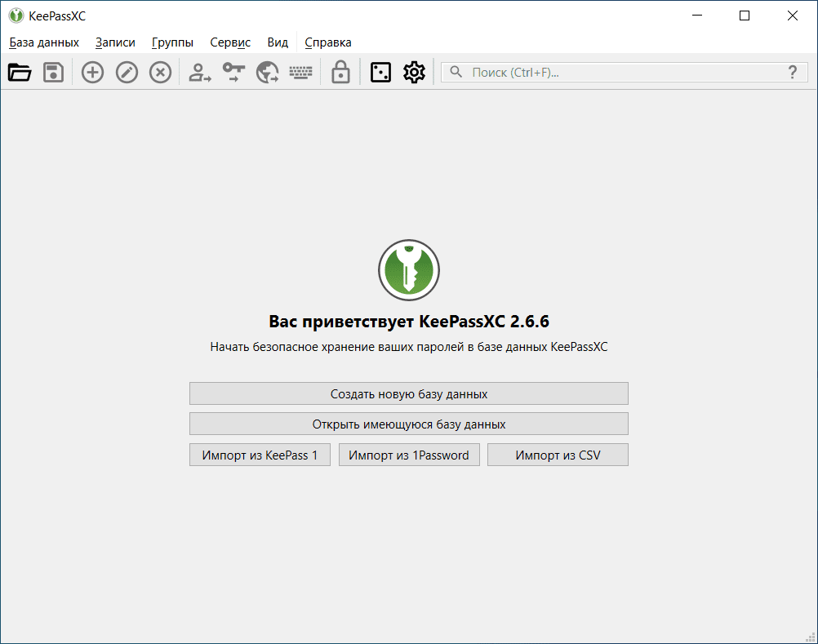Click the KeePassXC logo in the title bar
Screen dimensions: 818x644
tap(16, 16)
